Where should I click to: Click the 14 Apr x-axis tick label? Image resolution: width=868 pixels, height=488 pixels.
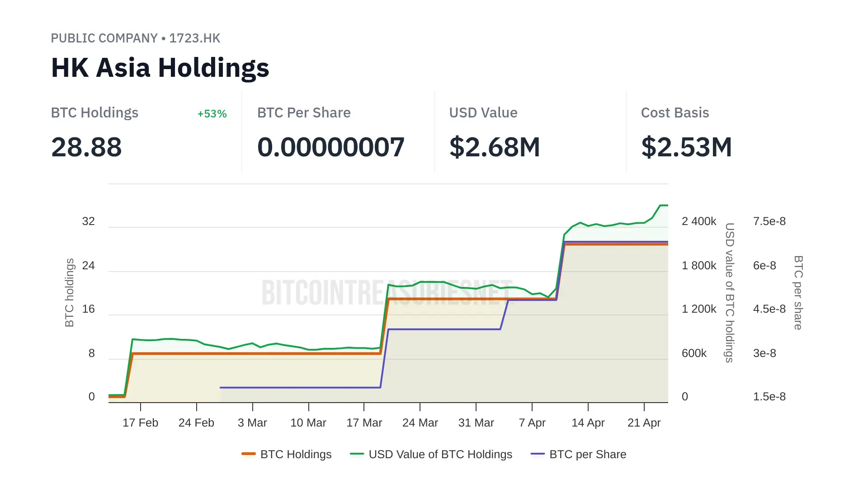coord(588,422)
